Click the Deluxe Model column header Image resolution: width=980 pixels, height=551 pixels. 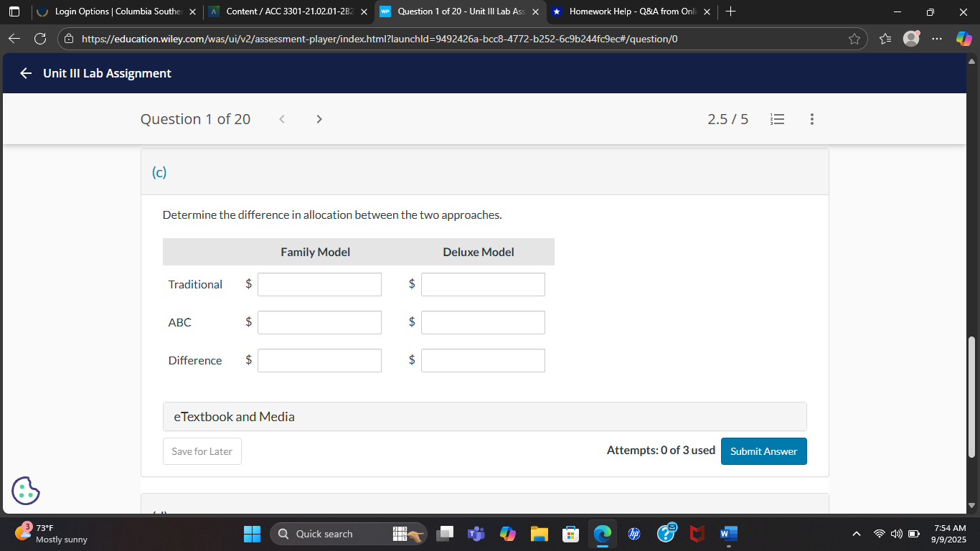479,252
